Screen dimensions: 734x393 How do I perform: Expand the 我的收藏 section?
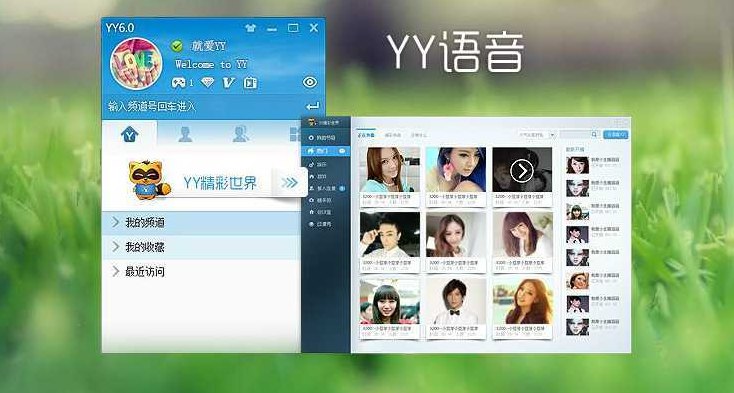coord(201,247)
